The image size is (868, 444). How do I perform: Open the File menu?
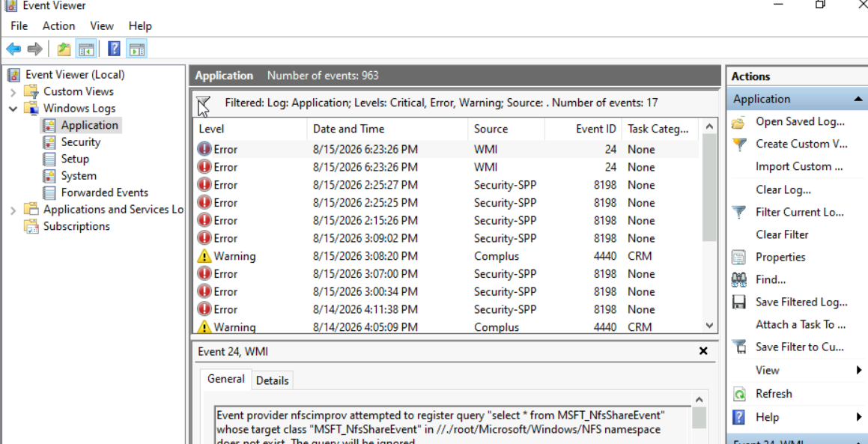[x=19, y=26]
